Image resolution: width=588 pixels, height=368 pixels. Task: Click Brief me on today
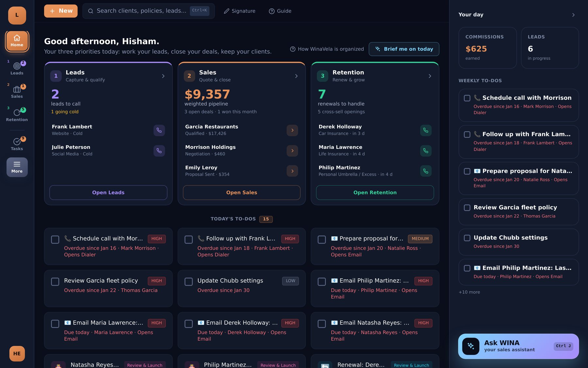point(404,49)
